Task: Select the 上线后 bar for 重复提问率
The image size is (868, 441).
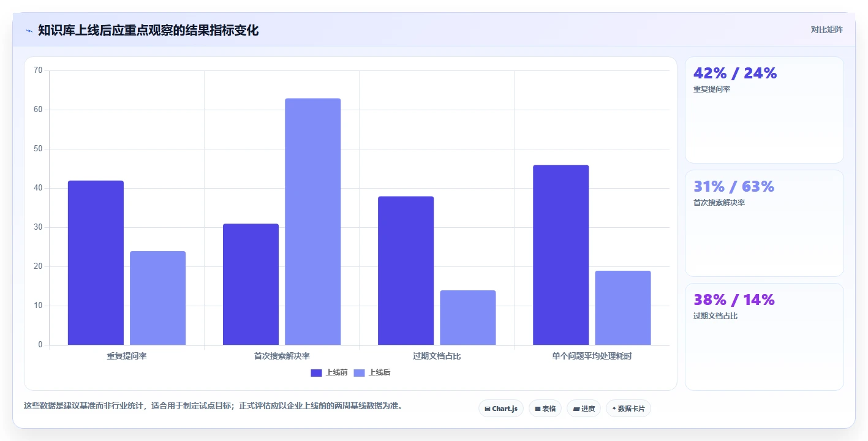Action: tap(157, 298)
